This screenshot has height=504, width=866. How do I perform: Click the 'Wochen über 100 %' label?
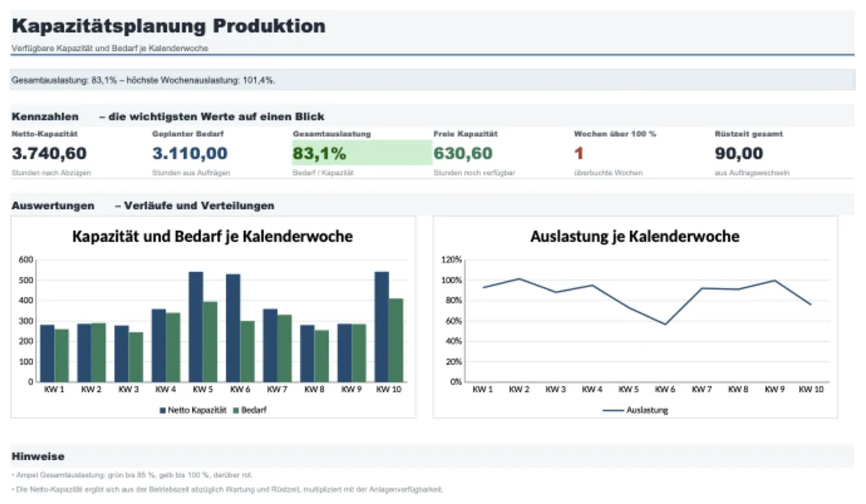[615, 134]
